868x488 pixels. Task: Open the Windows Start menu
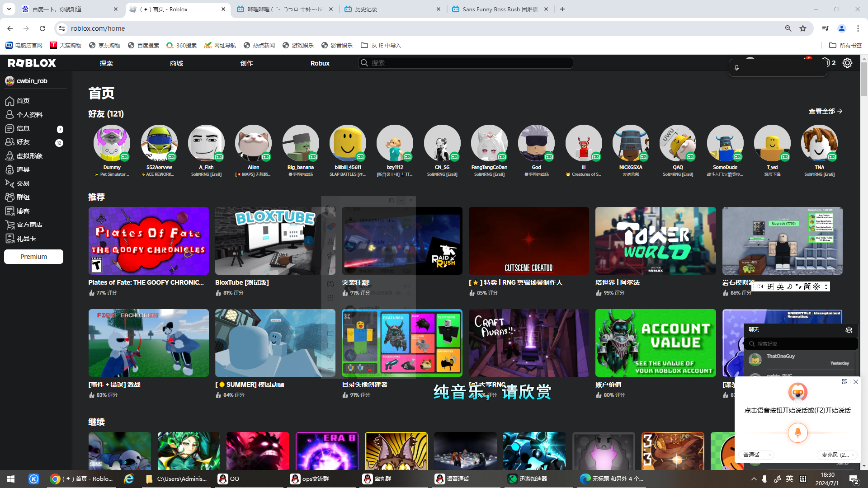pyautogui.click(x=11, y=479)
